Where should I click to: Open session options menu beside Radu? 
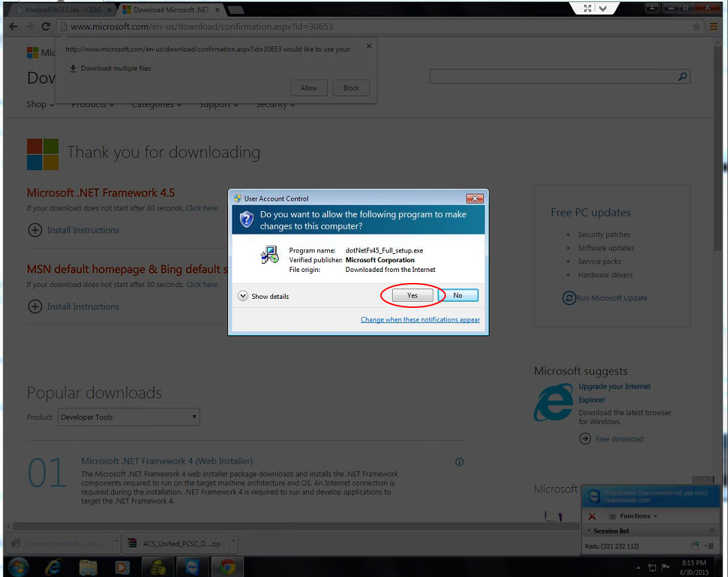709,546
